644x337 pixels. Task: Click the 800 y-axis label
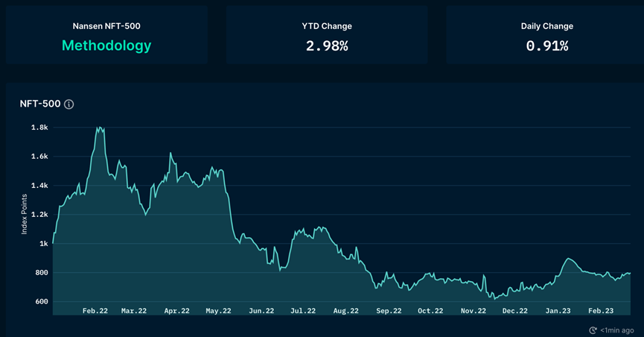point(42,272)
